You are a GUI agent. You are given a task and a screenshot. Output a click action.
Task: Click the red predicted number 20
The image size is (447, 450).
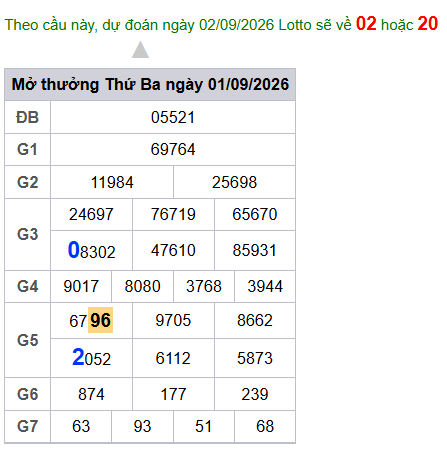tap(427, 24)
